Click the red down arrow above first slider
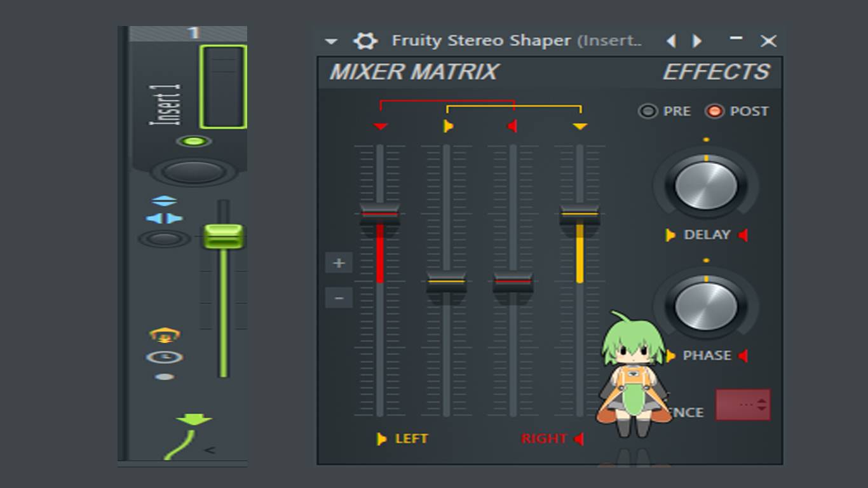Image resolution: width=868 pixels, height=488 pixels. coord(381,127)
